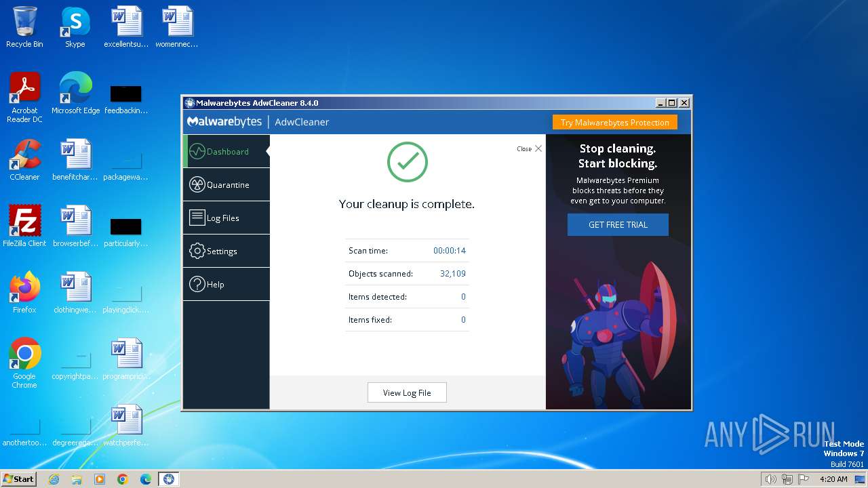Select the watchperfe... Word document icon

pyautogui.click(x=126, y=426)
